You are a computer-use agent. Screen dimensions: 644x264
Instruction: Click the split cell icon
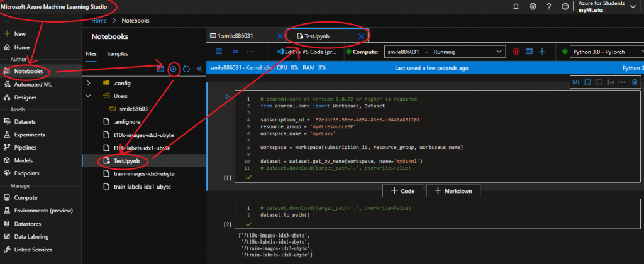611,82
